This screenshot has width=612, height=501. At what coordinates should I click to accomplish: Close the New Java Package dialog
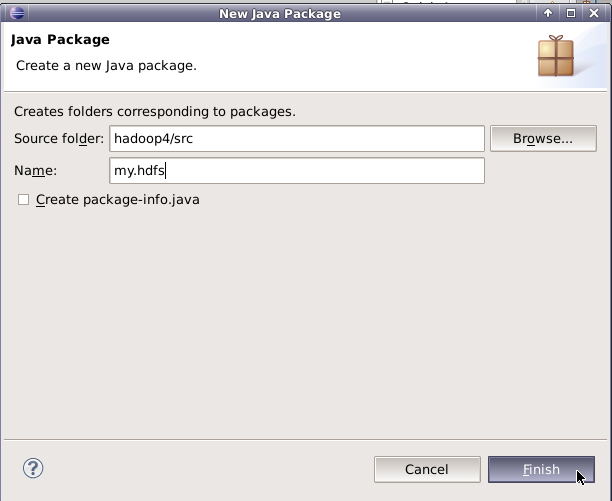coord(594,13)
